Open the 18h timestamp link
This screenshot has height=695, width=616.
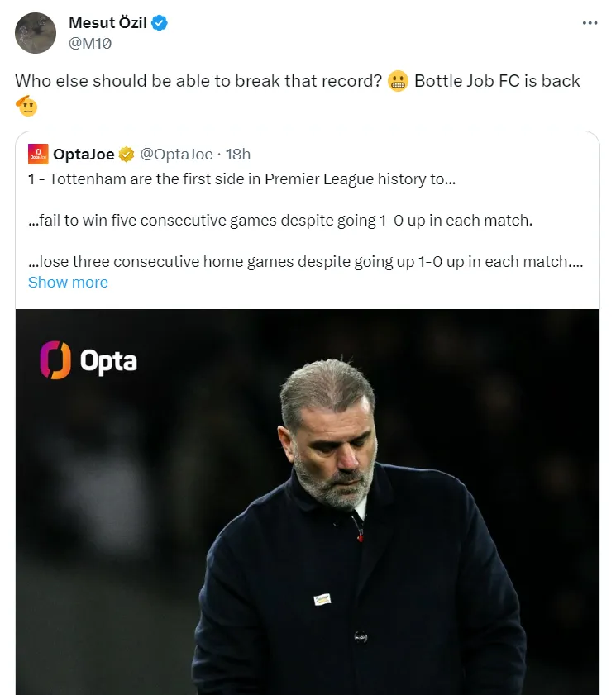coord(239,155)
